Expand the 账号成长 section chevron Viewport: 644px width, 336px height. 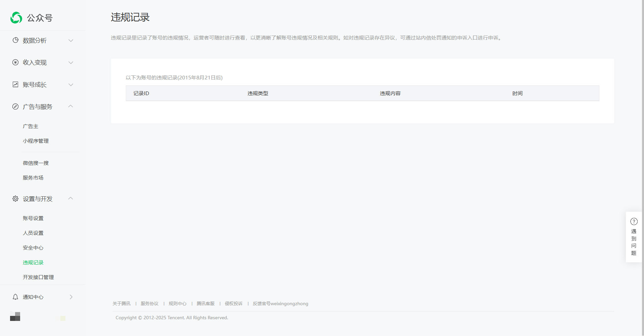click(71, 85)
